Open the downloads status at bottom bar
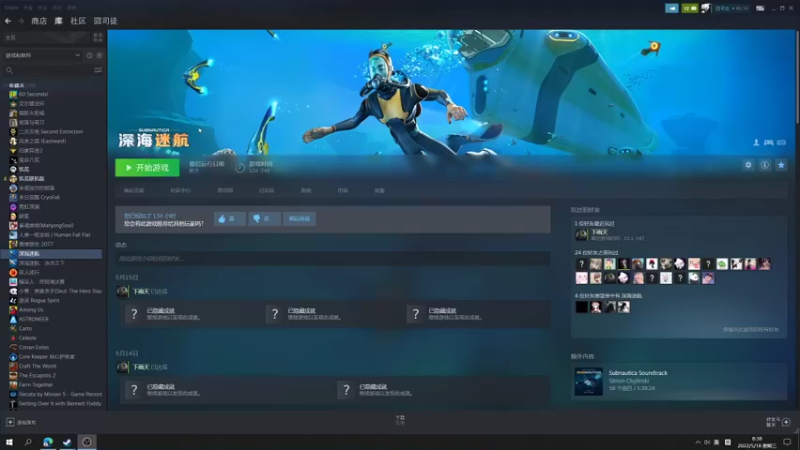Screen dimensions: 800x450 [400, 419]
